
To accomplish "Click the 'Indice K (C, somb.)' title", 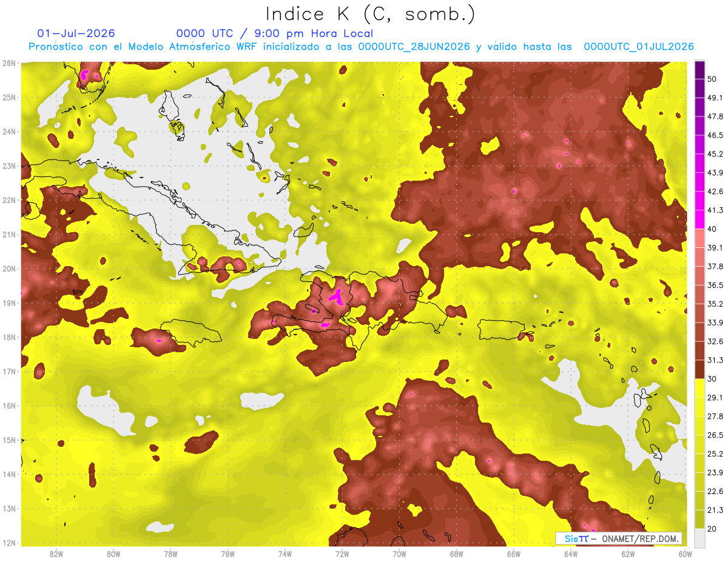I will (370, 14).
